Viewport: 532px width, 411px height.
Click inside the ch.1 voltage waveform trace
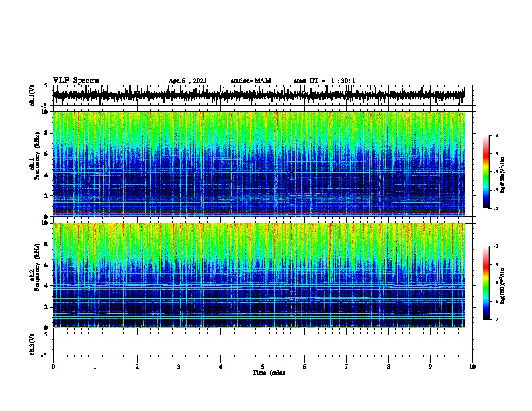click(259, 95)
